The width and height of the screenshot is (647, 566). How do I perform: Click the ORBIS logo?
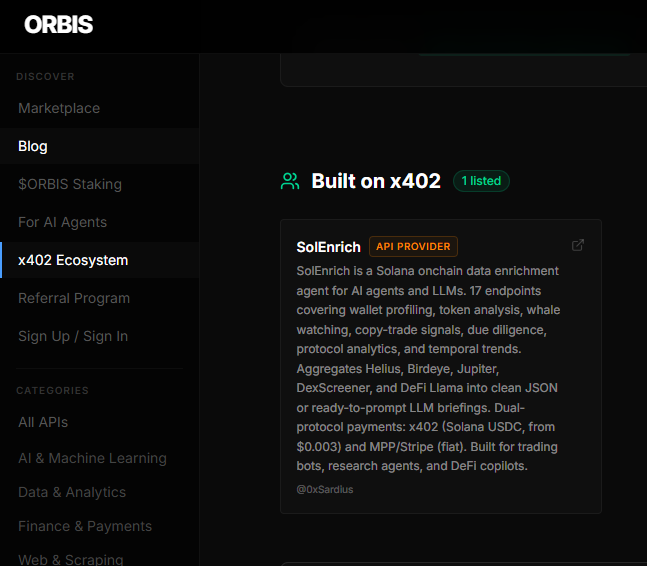pos(59,24)
